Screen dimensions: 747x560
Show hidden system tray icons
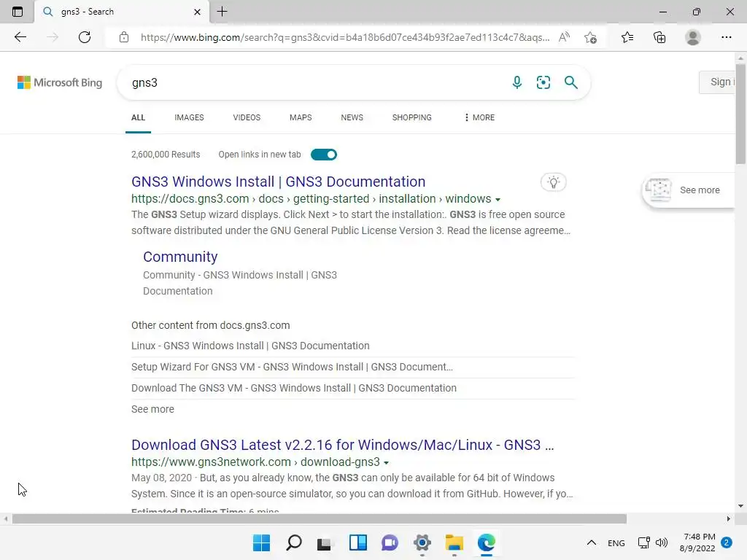(591, 542)
